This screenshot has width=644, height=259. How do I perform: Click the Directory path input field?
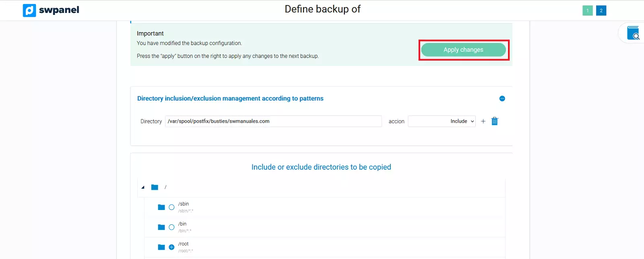pos(273,121)
